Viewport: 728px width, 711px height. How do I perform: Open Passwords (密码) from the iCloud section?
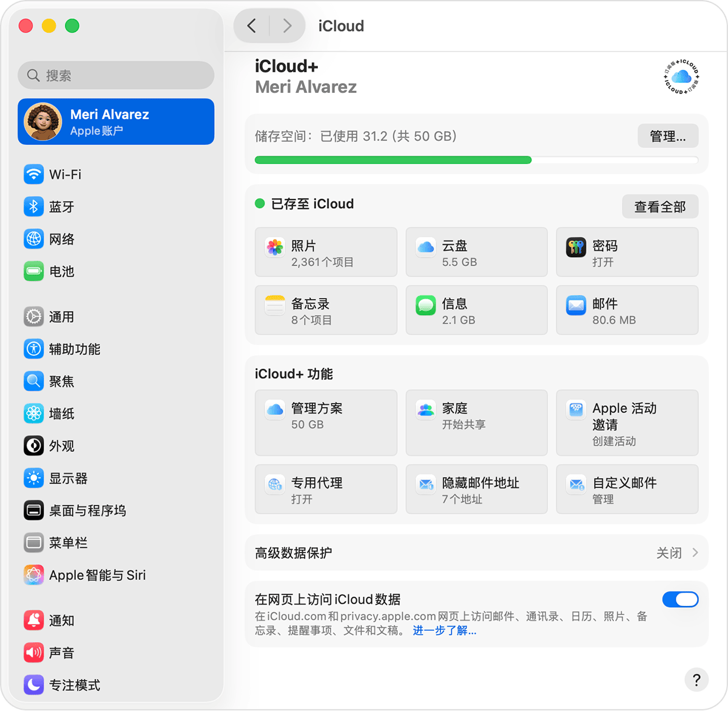pos(627,252)
